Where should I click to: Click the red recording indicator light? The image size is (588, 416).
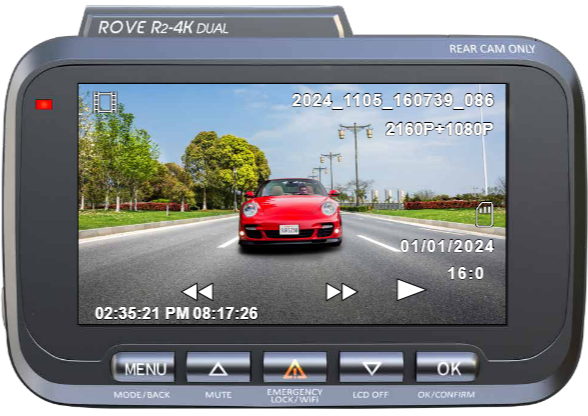click(44, 104)
